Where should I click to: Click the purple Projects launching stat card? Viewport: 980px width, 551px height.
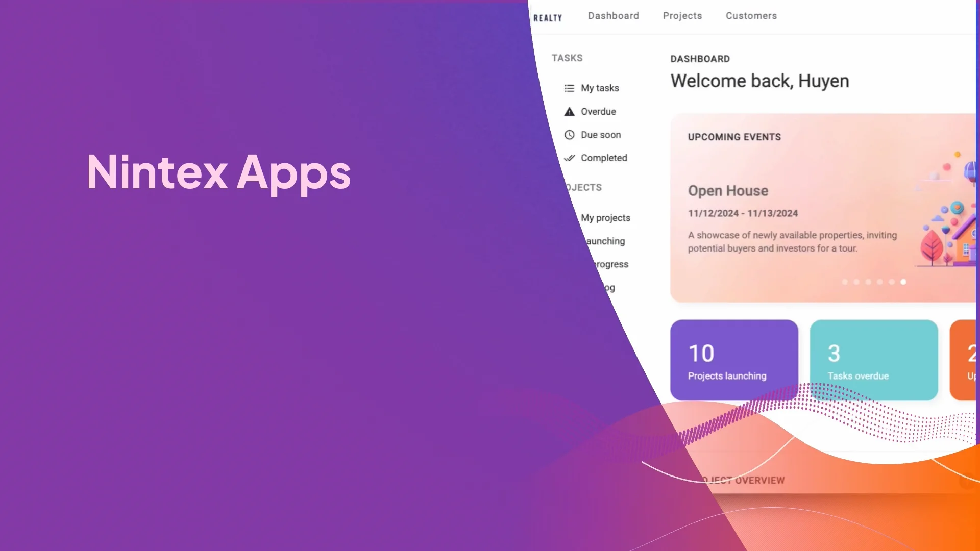(x=733, y=360)
